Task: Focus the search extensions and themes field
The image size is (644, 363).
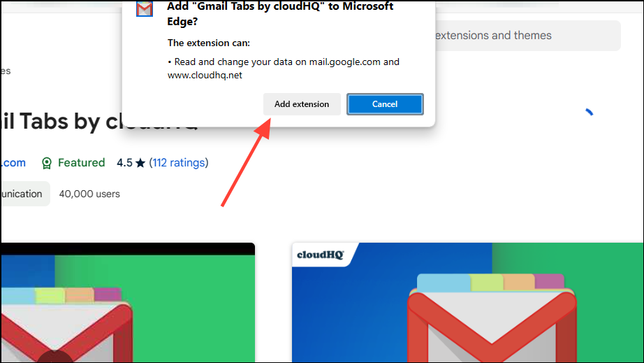Action: pos(527,36)
